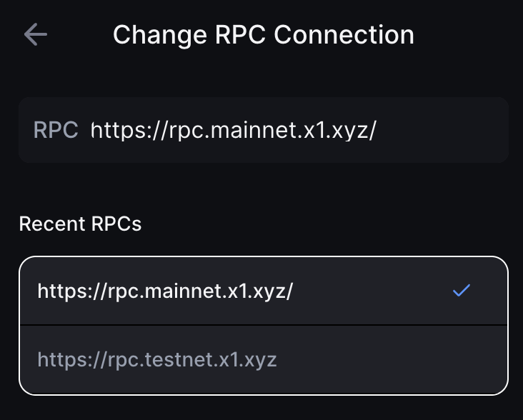Click the "Change RPC Connection" title

click(x=263, y=34)
